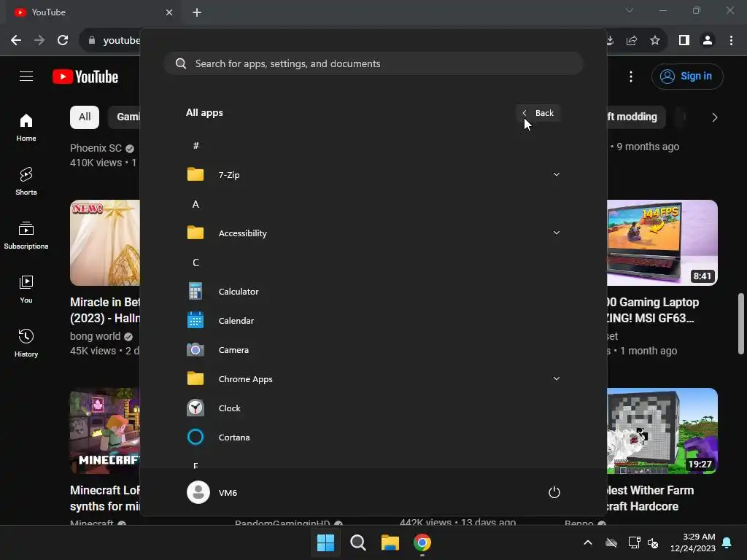Expand the Chrome Apps folder chevron
This screenshot has height=560, width=747.
pos(556,378)
